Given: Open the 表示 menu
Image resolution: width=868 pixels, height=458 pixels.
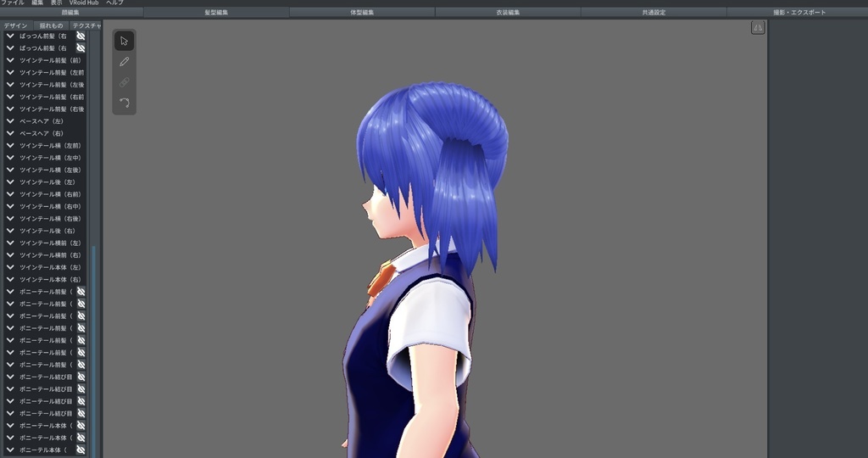Looking at the screenshot, I should coord(57,3).
